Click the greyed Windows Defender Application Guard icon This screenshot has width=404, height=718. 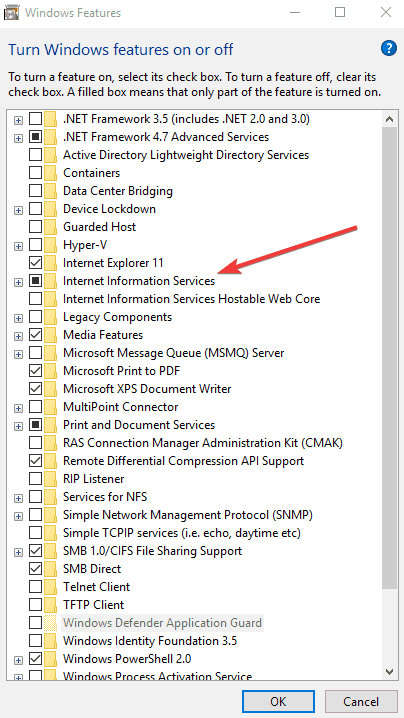(x=50, y=623)
